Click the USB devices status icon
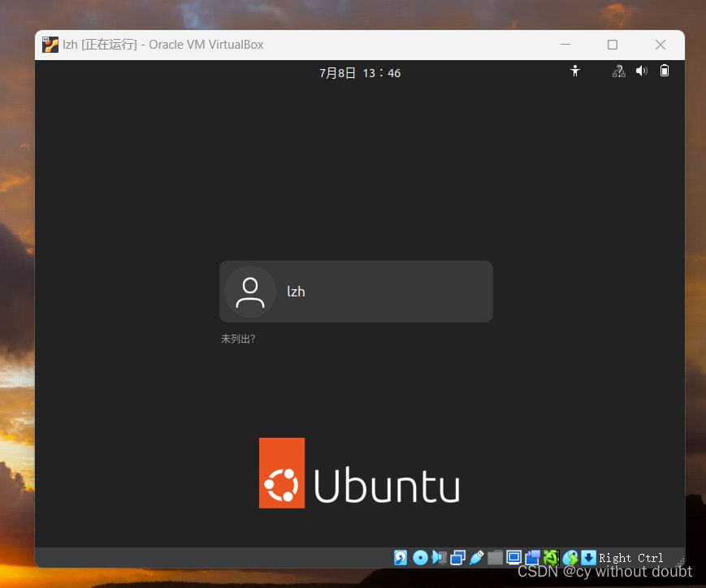 [x=476, y=558]
